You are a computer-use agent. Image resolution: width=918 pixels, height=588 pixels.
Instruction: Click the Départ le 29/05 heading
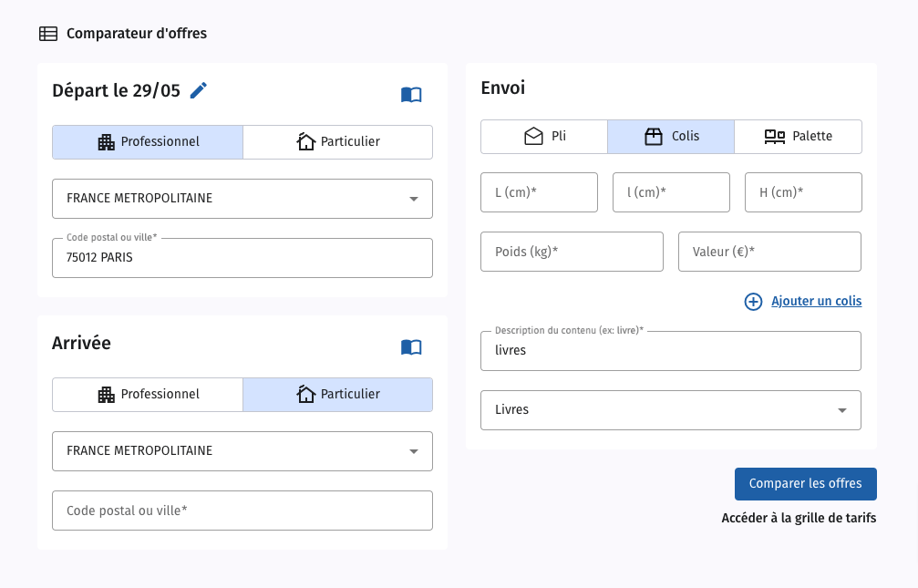pyautogui.click(x=116, y=91)
